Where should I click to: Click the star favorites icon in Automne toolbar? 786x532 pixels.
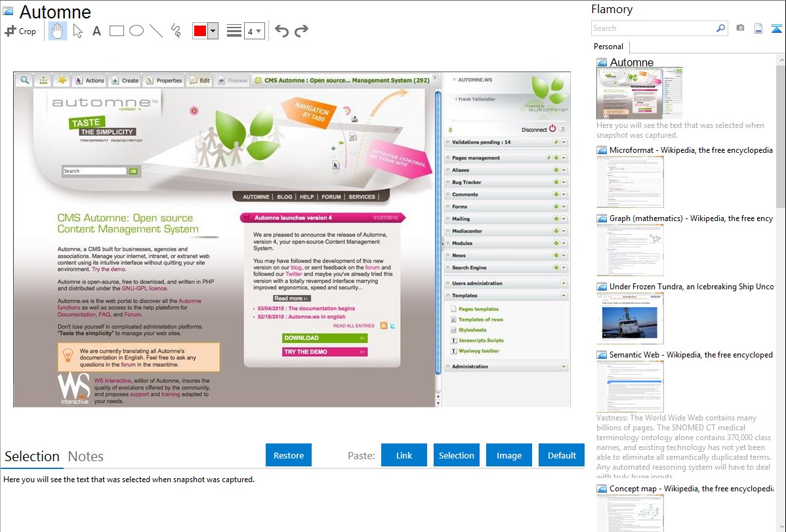62,80
